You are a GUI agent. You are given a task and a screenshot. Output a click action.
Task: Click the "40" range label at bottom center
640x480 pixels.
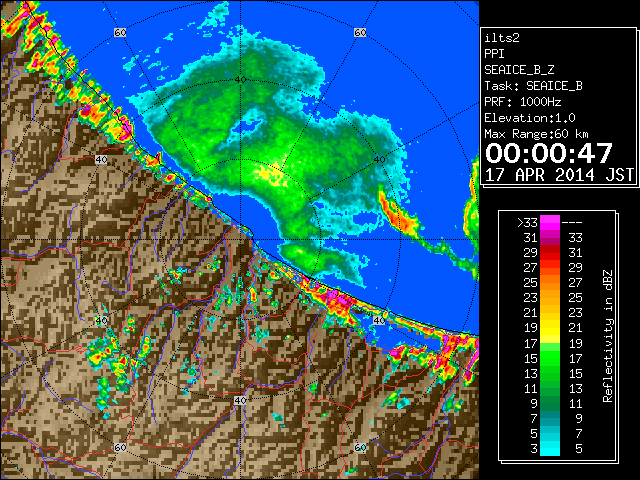(x=240, y=400)
